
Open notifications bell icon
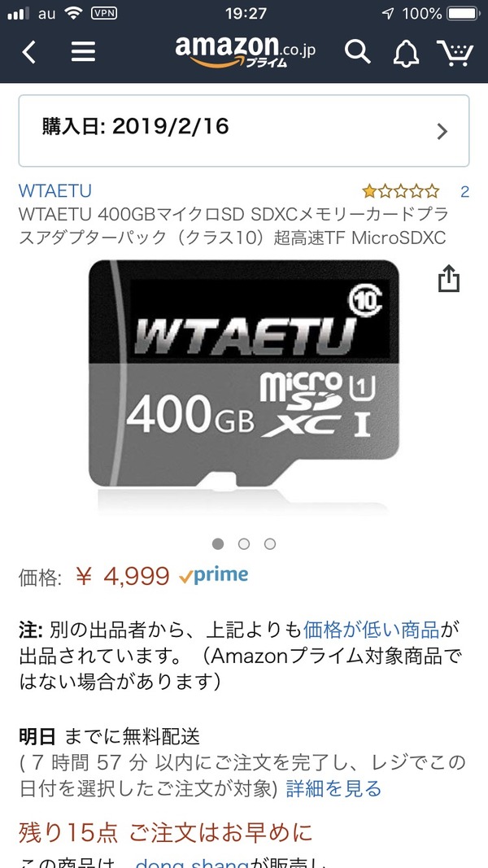point(406,53)
